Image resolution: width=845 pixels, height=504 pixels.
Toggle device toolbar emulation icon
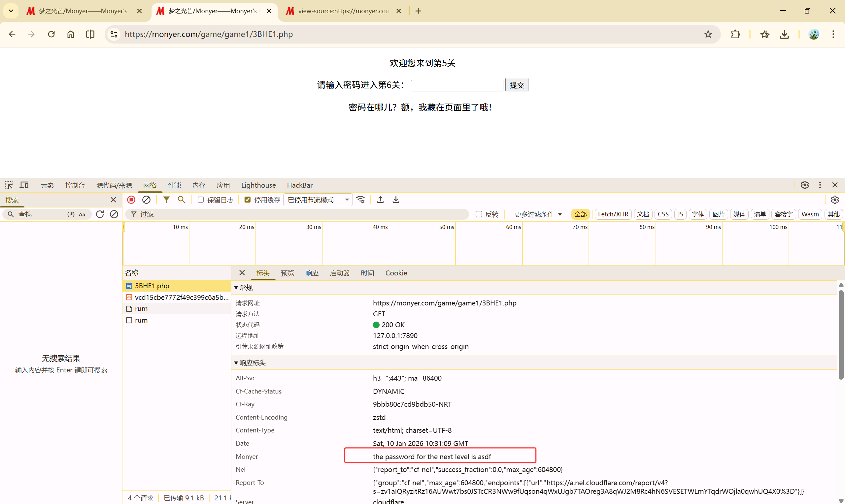coord(24,185)
